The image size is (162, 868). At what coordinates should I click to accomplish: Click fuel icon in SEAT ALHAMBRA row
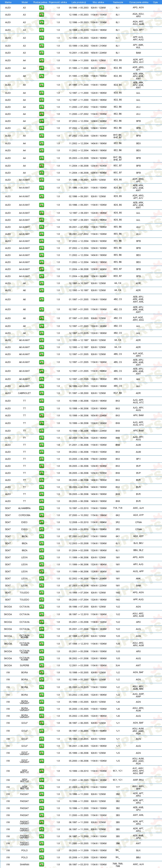(41, 508)
